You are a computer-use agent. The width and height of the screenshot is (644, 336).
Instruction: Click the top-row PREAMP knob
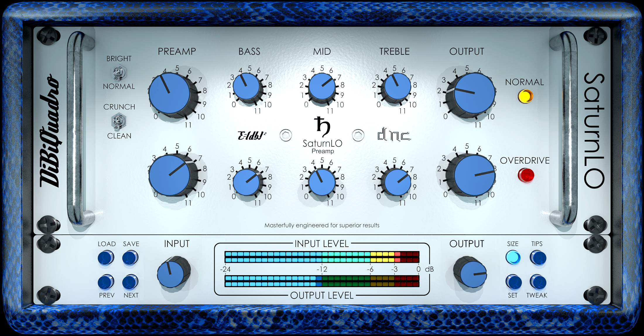tap(169, 94)
